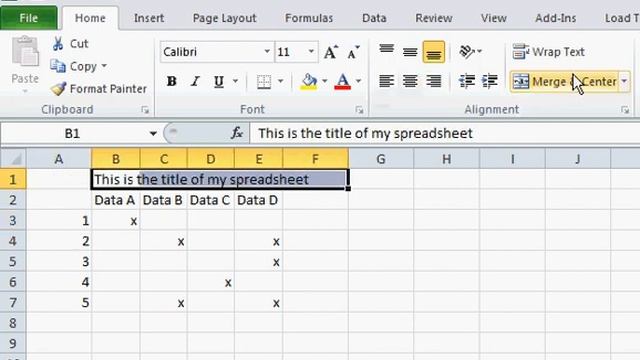Expand the Borders dropdown arrow
Viewport: 640px width, 360px height.
(x=280, y=81)
